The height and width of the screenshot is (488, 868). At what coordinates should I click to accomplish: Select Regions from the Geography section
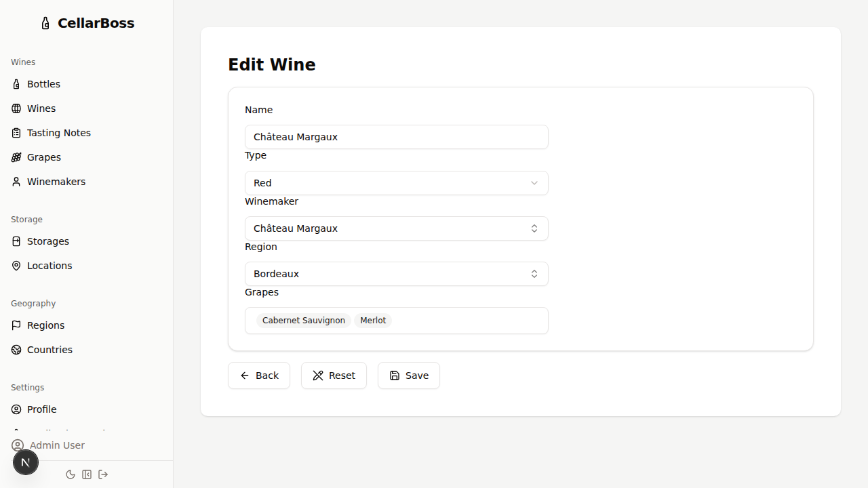[16, 325]
